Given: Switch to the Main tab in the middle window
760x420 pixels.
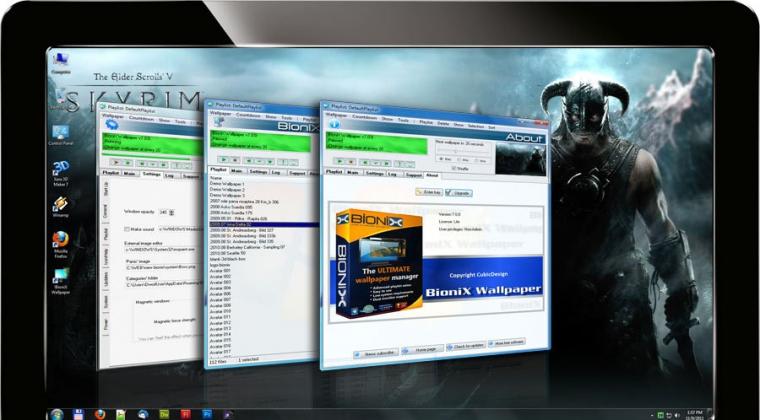Looking at the screenshot, I should [x=237, y=171].
